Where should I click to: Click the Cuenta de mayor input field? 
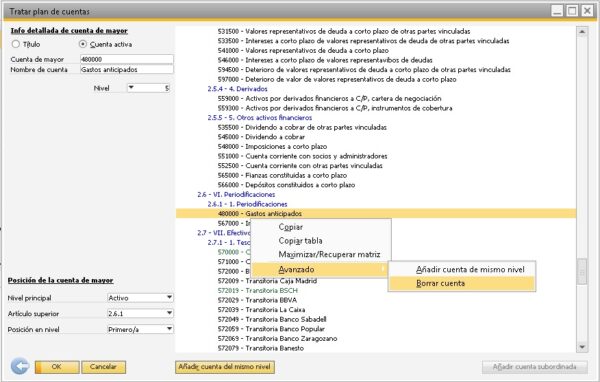coord(127,59)
